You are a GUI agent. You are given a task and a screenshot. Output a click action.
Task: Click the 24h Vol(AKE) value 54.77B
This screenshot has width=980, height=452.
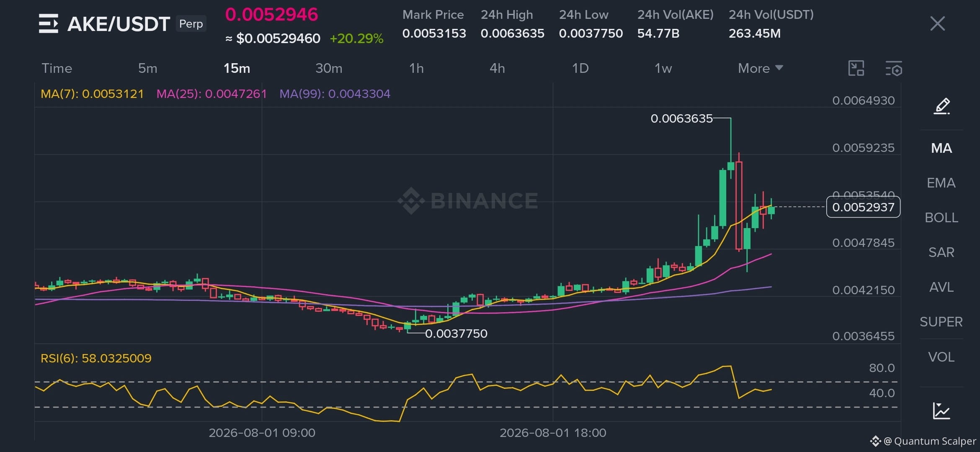658,33
